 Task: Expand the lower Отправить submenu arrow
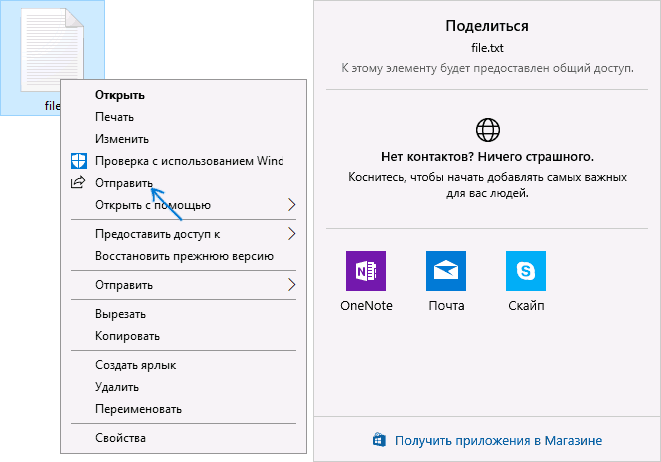pos(291,285)
